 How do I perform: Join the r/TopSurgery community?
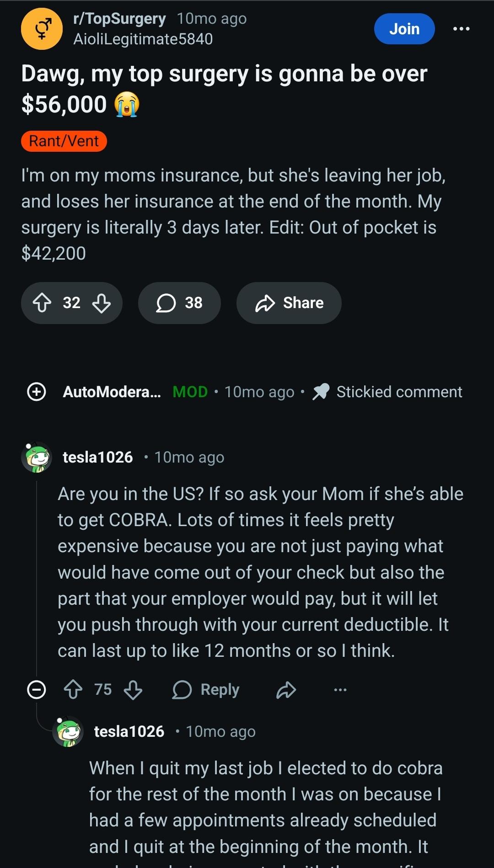pos(404,29)
